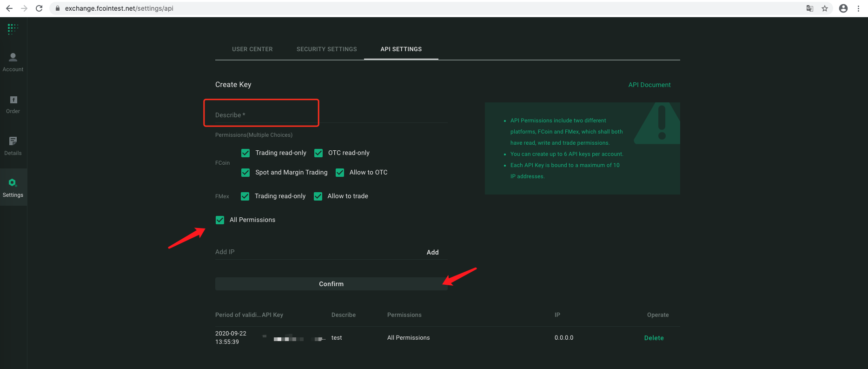Switch to Security Settings tab
This screenshot has width=868, height=369.
point(326,49)
